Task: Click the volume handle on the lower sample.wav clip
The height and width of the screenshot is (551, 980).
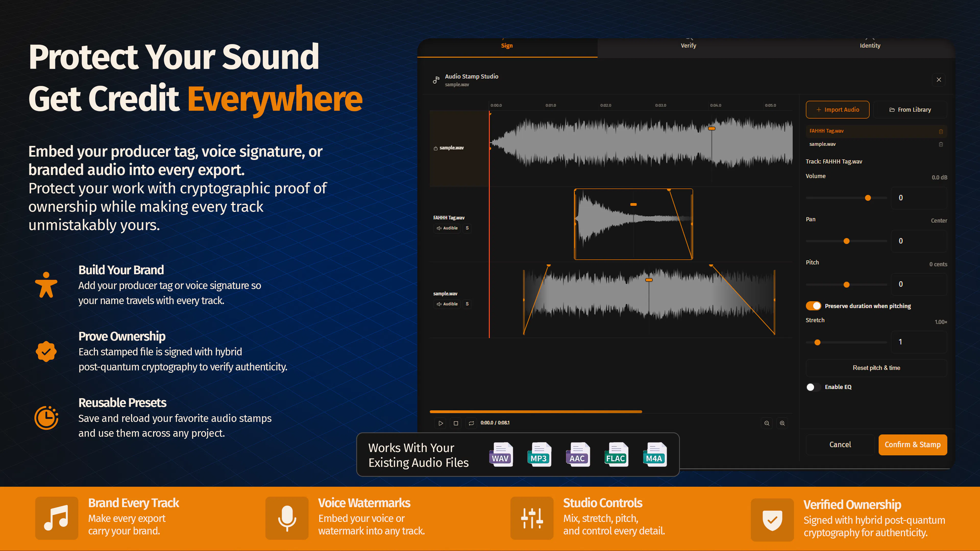Action: click(649, 280)
